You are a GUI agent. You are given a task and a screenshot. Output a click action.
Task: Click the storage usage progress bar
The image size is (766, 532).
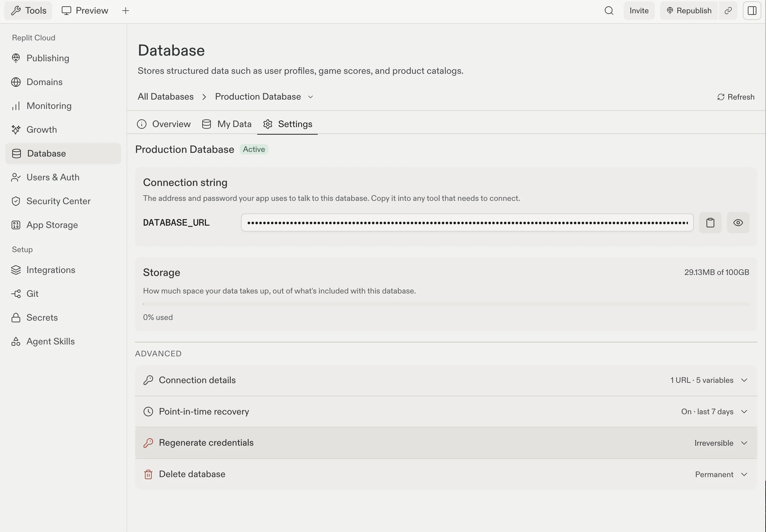[x=446, y=304]
